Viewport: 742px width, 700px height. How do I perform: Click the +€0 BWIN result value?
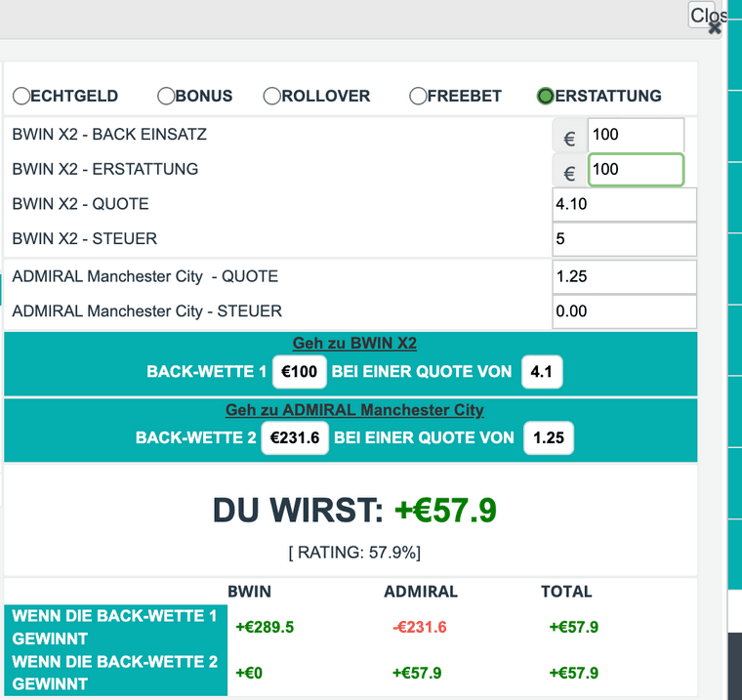249,673
